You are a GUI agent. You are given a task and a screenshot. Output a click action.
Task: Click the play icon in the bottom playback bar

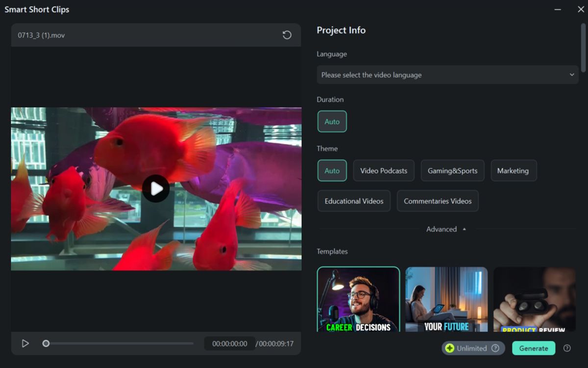click(x=25, y=343)
